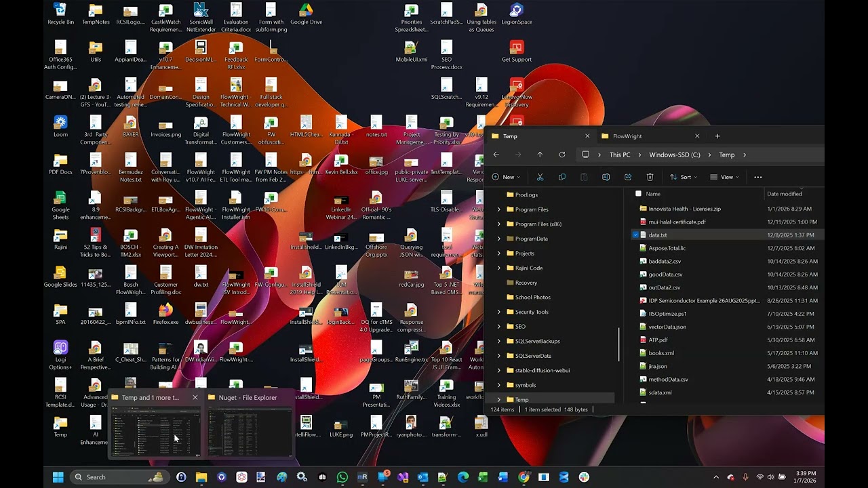Go up one folder level arrow
Viewport: 868px width, 488px height.
pyautogui.click(x=540, y=155)
